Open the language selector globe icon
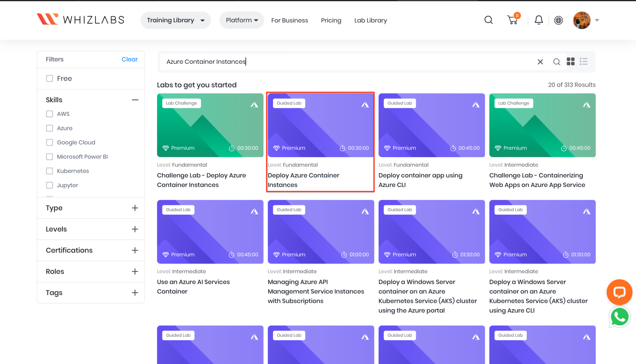 (x=558, y=20)
